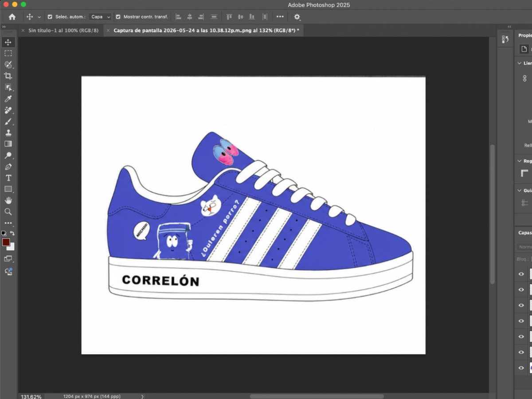Align top edges in options bar

click(x=229, y=17)
